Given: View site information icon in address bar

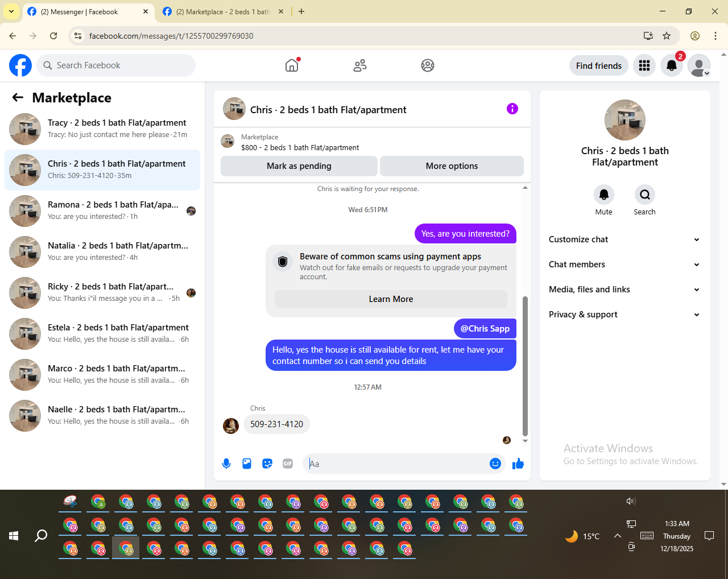Looking at the screenshot, I should 78,36.
